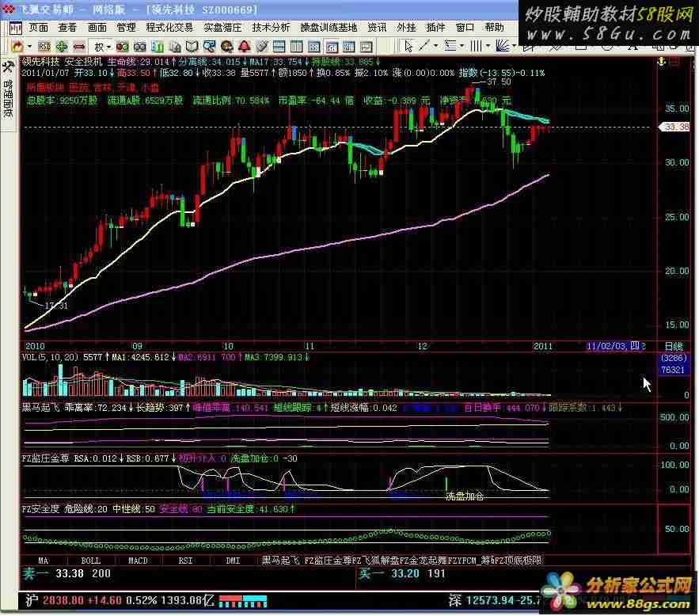Click the RSI indicator toolbar icon

click(44, 47)
